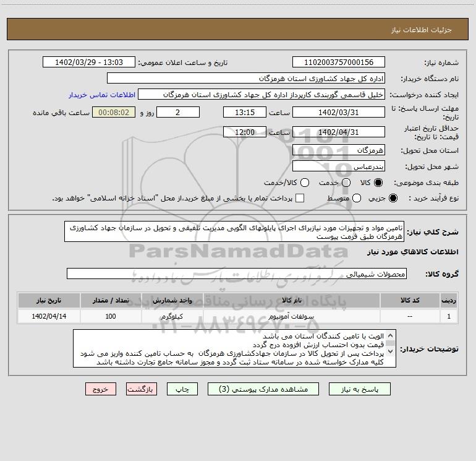Click the خروج exit button

click(101, 389)
